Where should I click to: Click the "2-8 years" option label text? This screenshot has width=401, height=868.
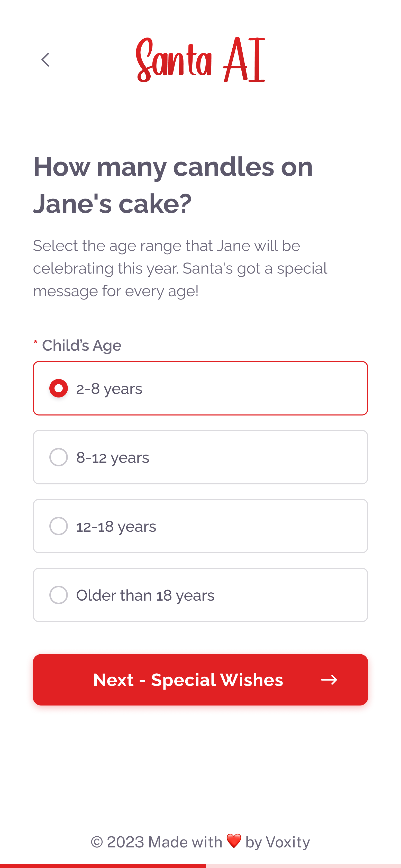click(x=109, y=389)
